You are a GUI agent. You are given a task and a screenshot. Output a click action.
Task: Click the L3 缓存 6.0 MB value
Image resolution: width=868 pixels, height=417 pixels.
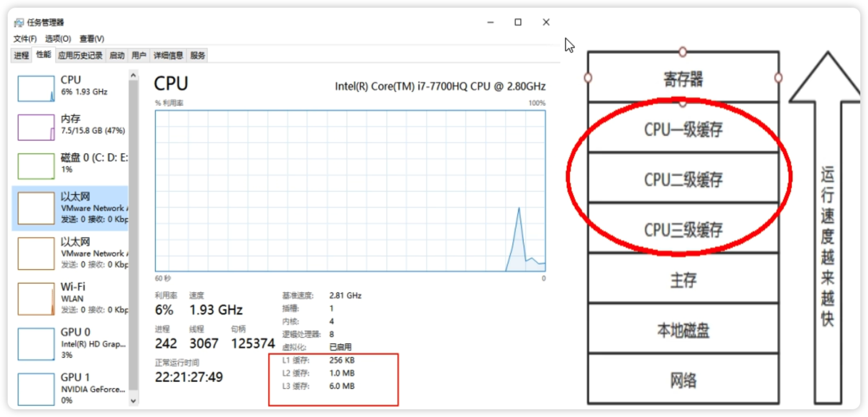point(342,386)
